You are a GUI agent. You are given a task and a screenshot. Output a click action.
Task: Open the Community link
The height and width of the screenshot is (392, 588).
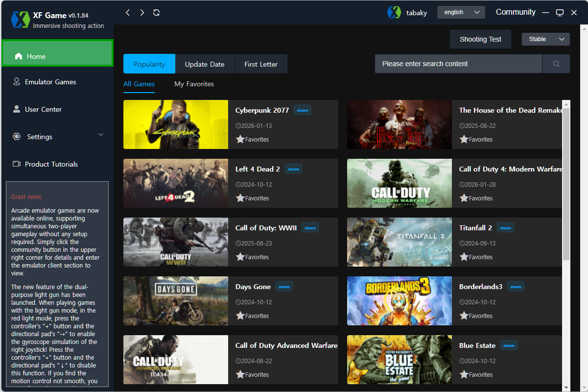click(516, 12)
